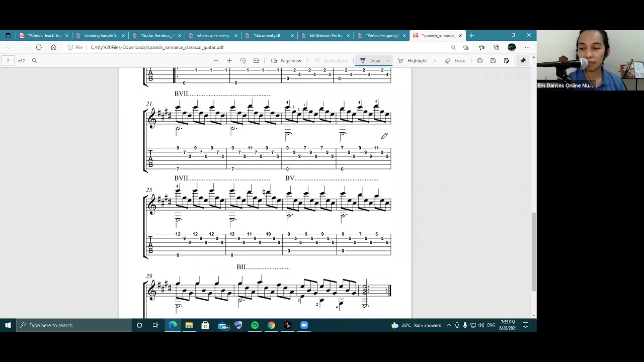Open Microsoft Edge from taskbar
Viewport: 644px width, 362px height.
click(x=173, y=325)
